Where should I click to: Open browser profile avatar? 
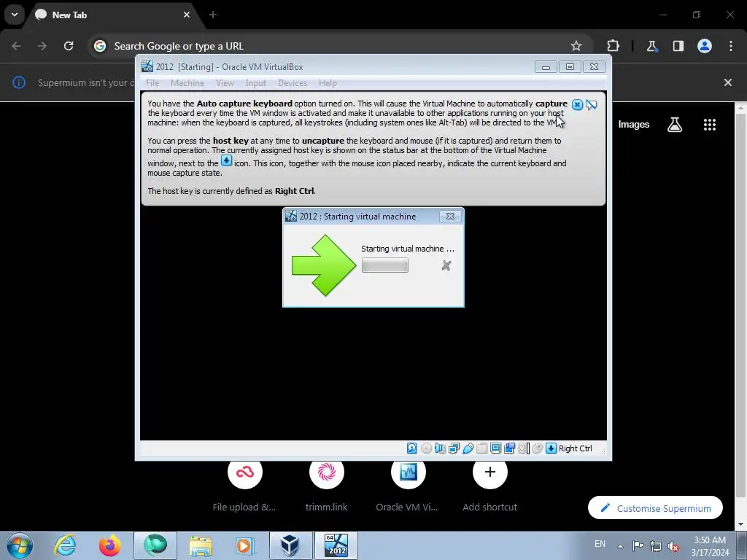(x=705, y=46)
